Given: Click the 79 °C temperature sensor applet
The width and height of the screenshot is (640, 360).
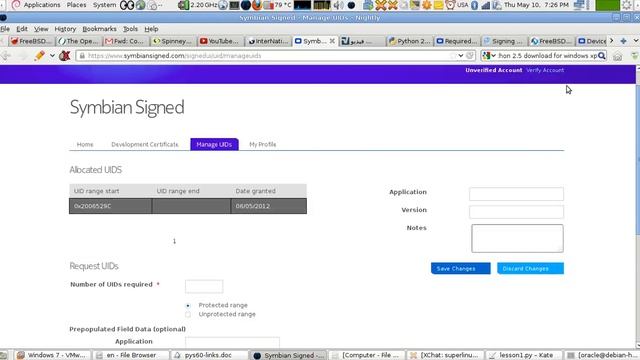Looking at the screenshot, I should (278, 5).
